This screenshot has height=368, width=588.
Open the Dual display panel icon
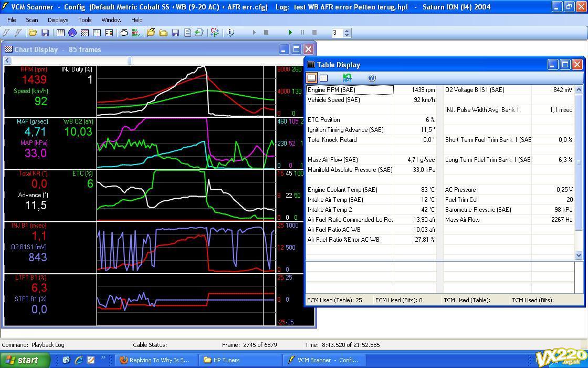point(109,33)
